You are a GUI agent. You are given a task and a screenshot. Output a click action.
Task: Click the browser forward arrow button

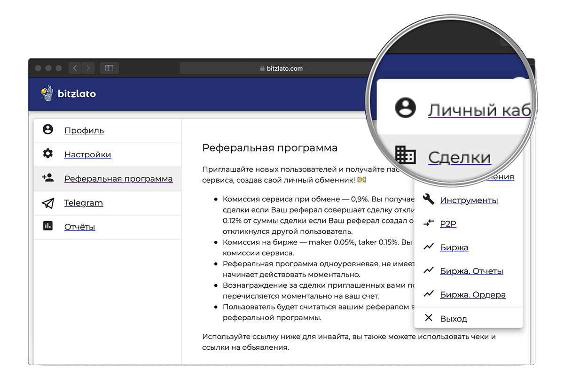pos(88,68)
